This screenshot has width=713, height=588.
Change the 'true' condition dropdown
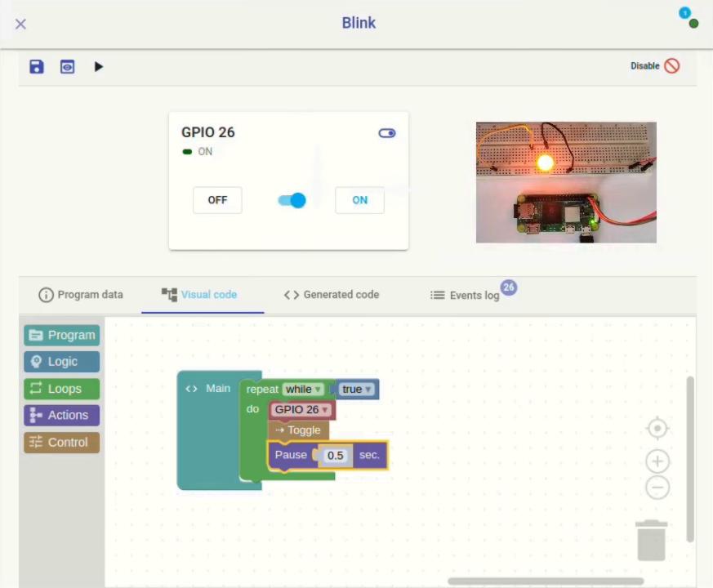click(x=355, y=390)
